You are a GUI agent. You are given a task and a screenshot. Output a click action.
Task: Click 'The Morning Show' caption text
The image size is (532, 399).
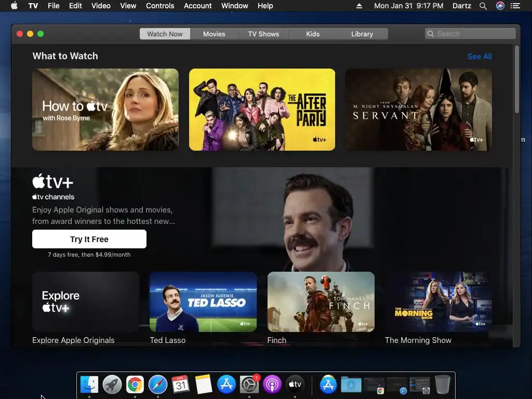pyautogui.click(x=418, y=340)
